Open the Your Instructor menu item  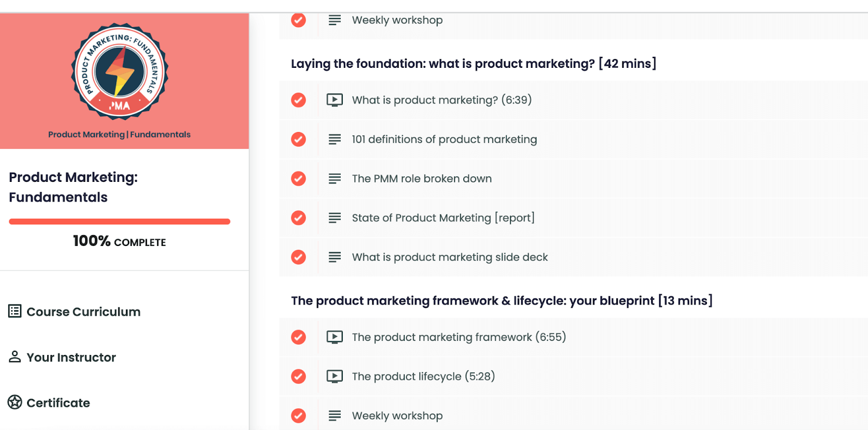coord(62,357)
